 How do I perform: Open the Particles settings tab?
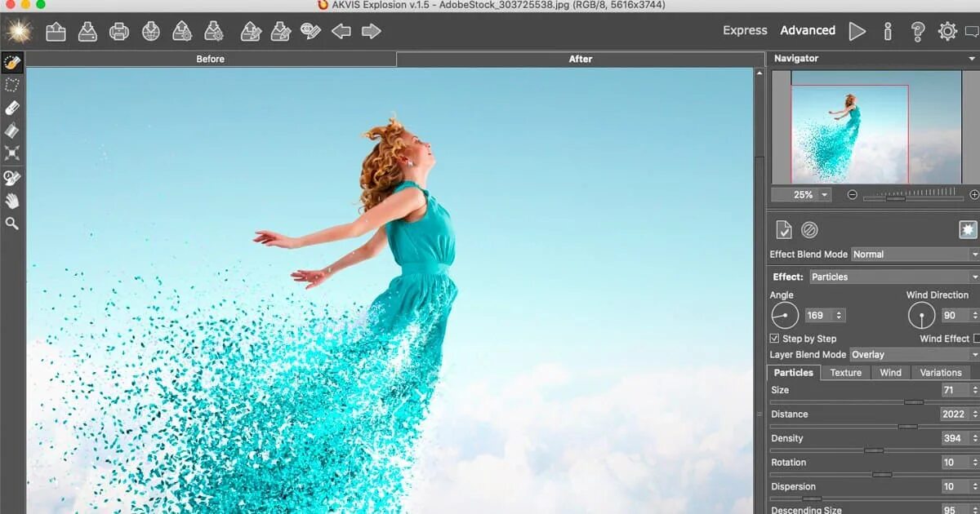794,372
